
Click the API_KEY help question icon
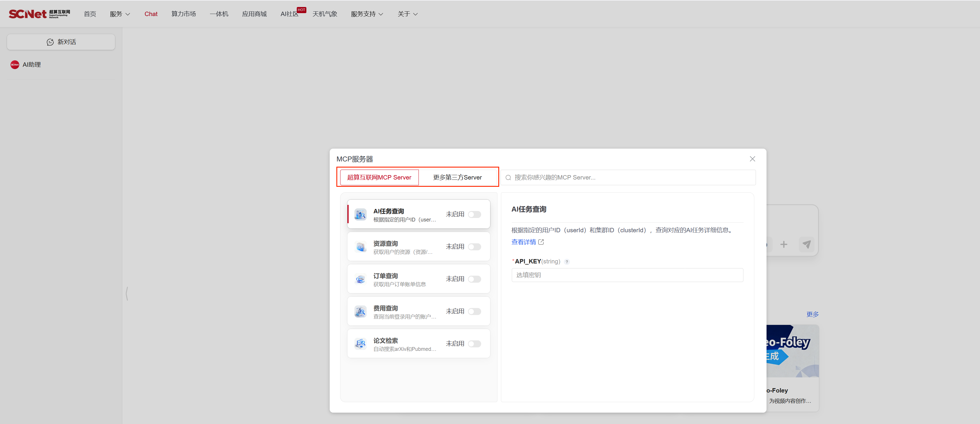pyautogui.click(x=567, y=261)
